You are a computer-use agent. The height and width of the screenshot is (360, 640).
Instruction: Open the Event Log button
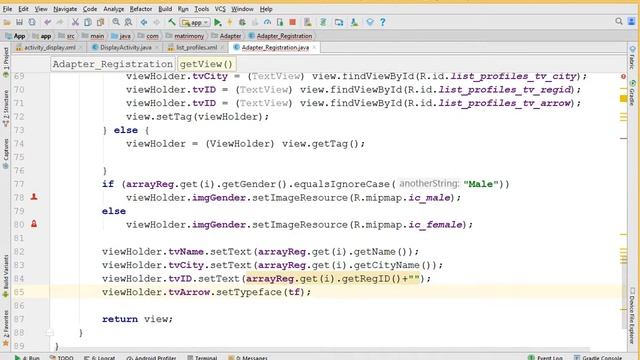tap(545, 357)
